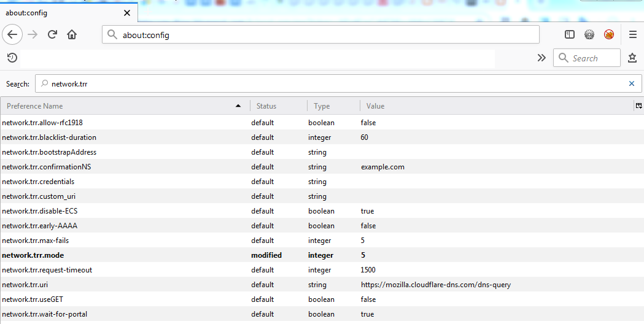
Task: Sort by Value column header
Action: 497,106
